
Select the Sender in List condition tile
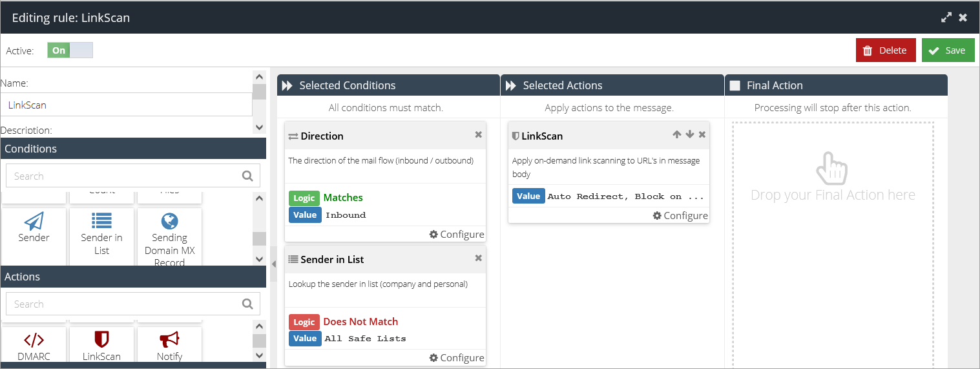[x=101, y=233]
